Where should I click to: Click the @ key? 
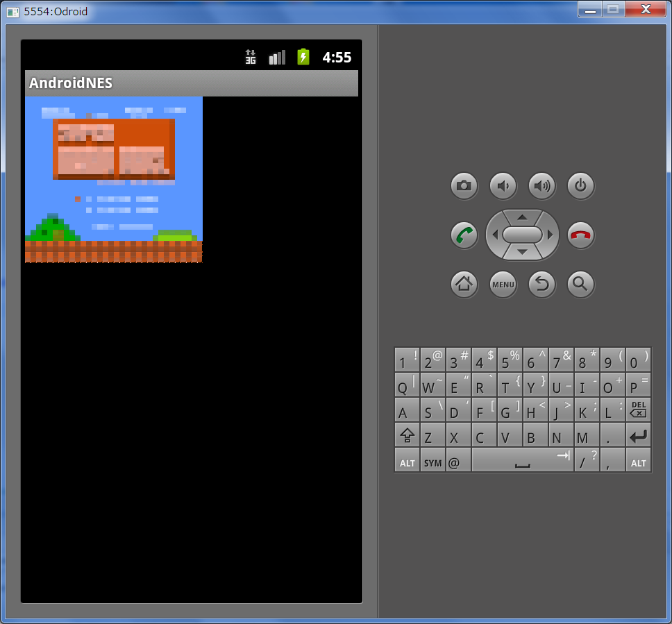click(458, 460)
